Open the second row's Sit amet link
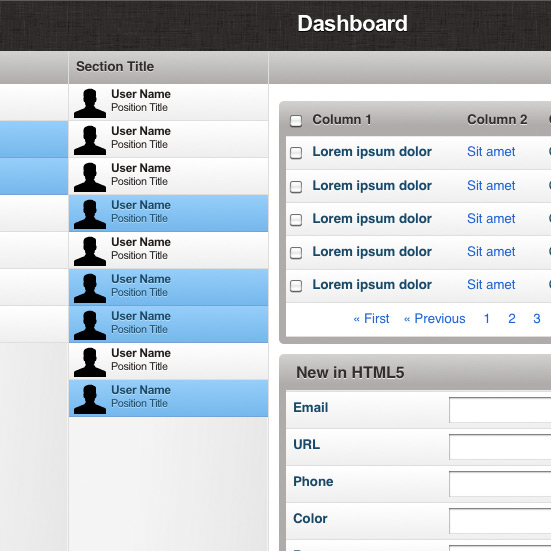 click(x=491, y=185)
